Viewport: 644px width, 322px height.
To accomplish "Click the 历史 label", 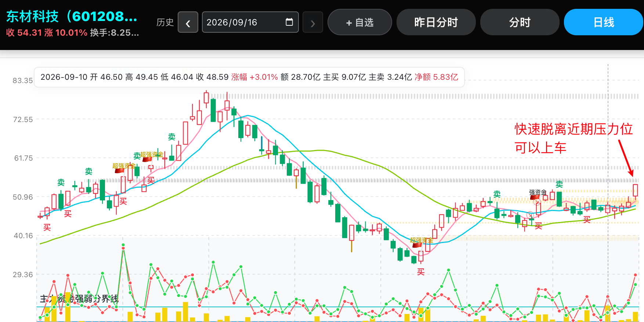I will [x=165, y=22].
